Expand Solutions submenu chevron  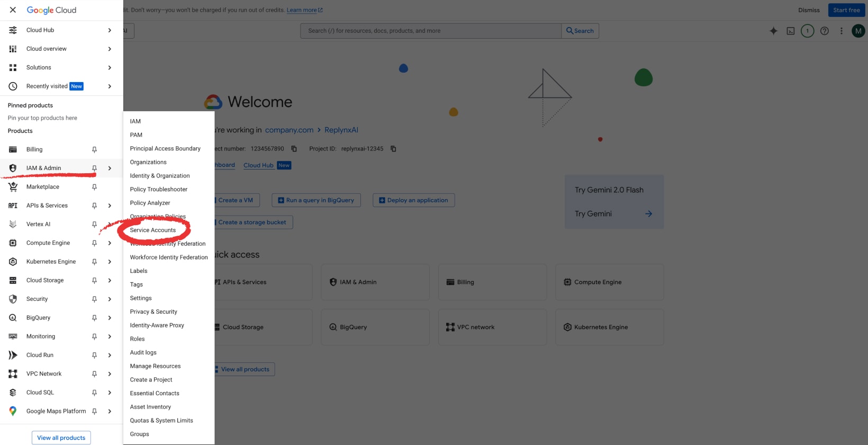tap(110, 67)
